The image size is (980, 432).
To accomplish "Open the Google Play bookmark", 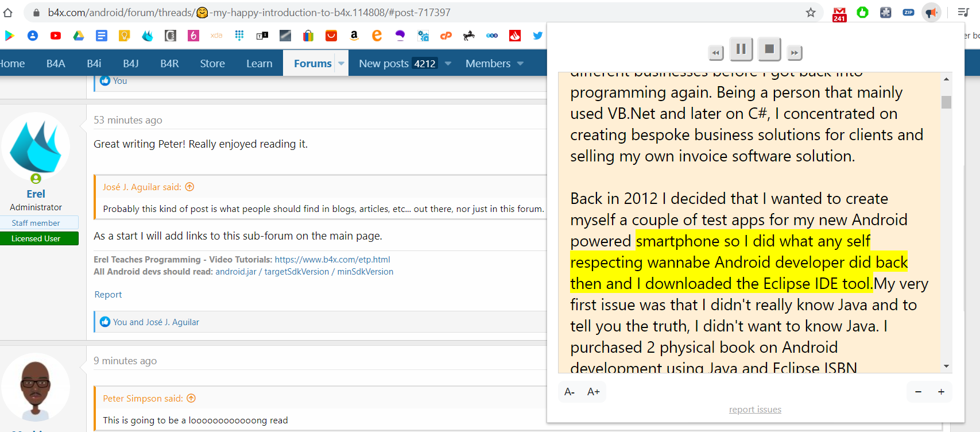I will tap(9, 36).
